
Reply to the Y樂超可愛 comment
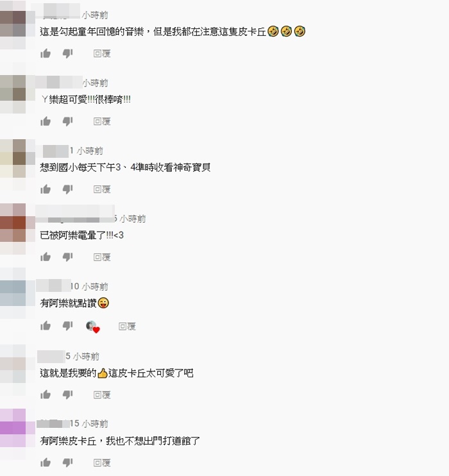click(102, 121)
